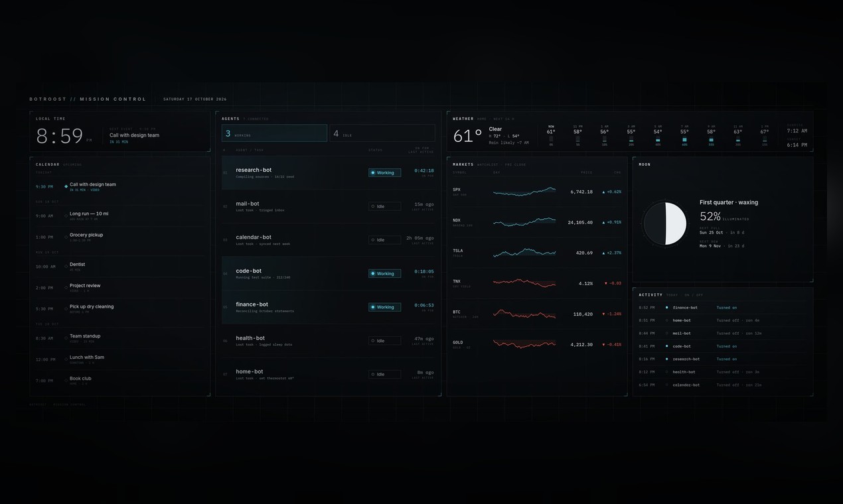Click the up arrow next to +0.62%

pos(604,192)
